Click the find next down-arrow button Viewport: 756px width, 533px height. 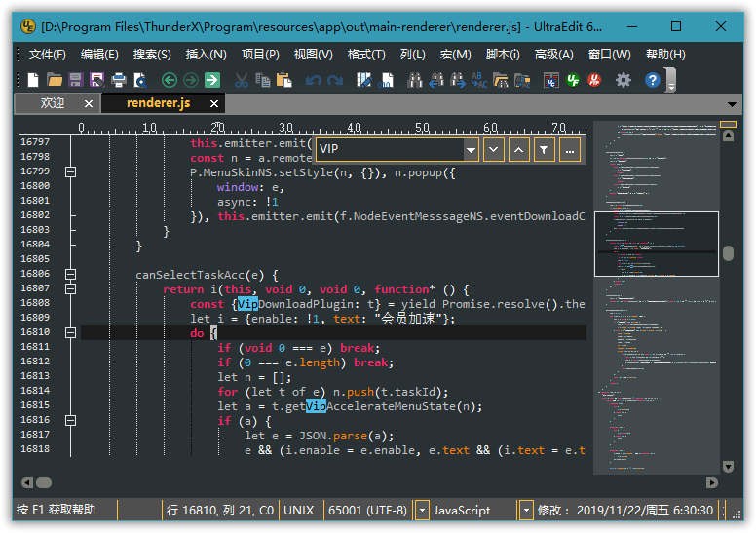tap(494, 149)
